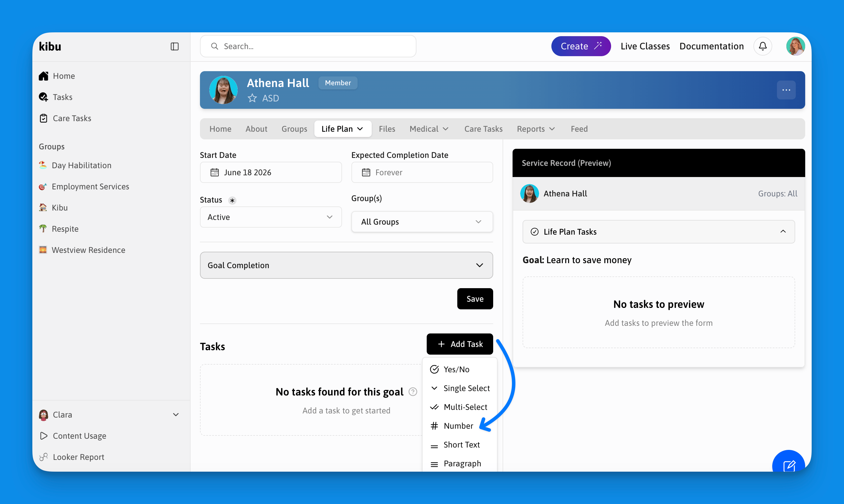Click the Add Task button
Viewport: 844px width, 504px height.
click(460, 344)
